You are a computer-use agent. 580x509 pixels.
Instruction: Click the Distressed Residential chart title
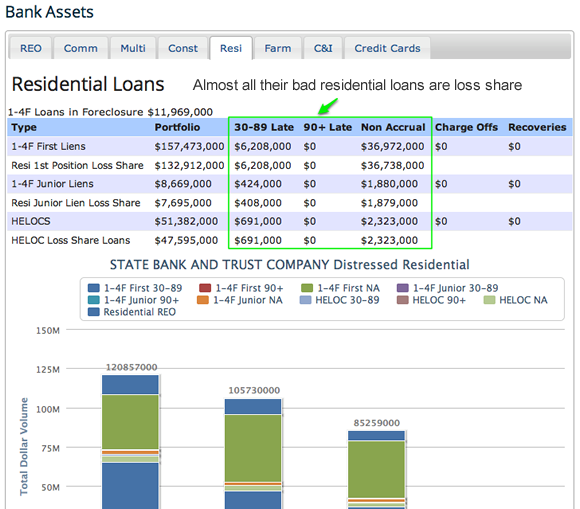pyautogui.click(x=290, y=265)
